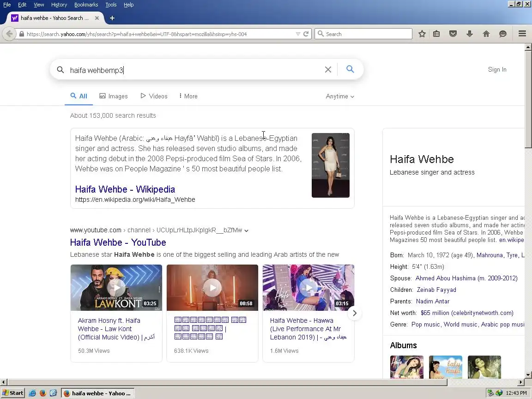Open Haifa Wehbe - Hawwa video title

click(x=308, y=329)
